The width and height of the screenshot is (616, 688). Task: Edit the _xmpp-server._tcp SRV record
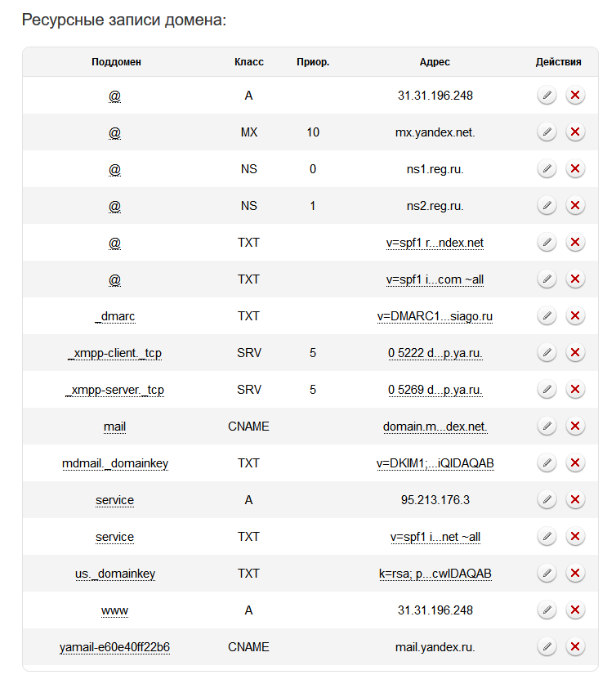[x=547, y=390]
